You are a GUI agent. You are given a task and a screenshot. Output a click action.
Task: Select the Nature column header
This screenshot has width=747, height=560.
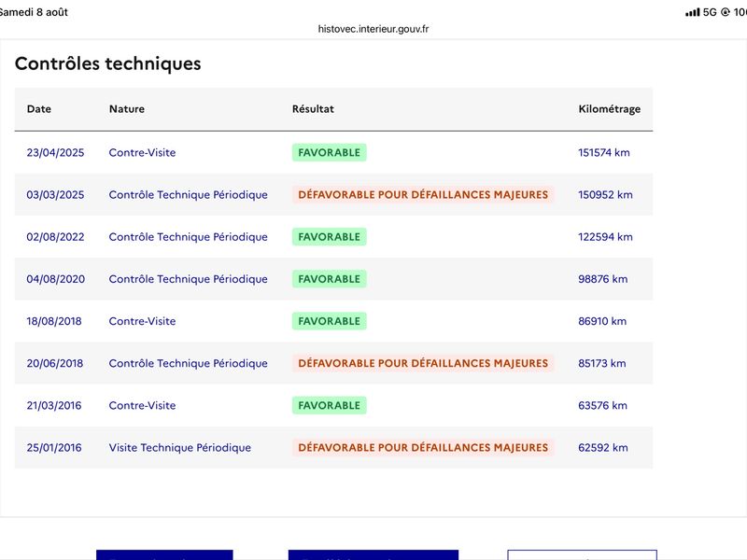pyautogui.click(x=127, y=108)
